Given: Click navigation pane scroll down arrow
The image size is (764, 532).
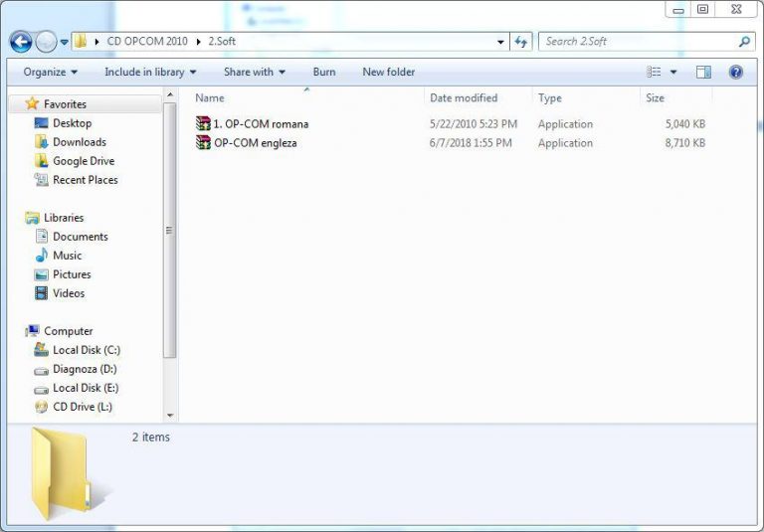Looking at the screenshot, I should (169, 415).
